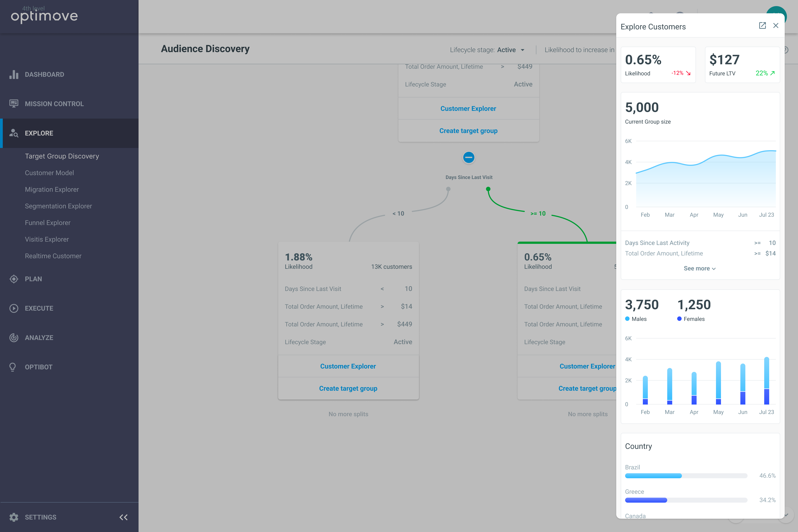
Task: Click the Likelihood -12% down arrow indicator
Action: [681, 73]
